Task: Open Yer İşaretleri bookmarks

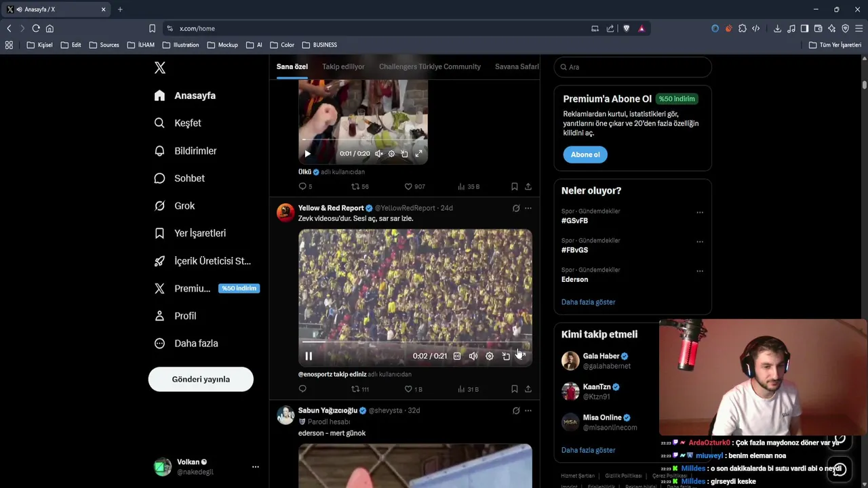Action: (190, 233)
